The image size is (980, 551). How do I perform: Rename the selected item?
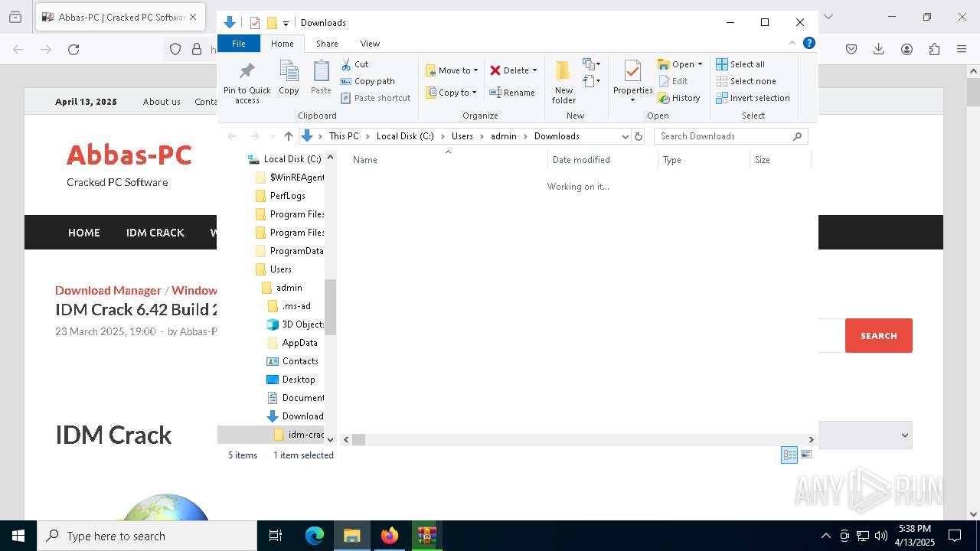tap(512, 93)
